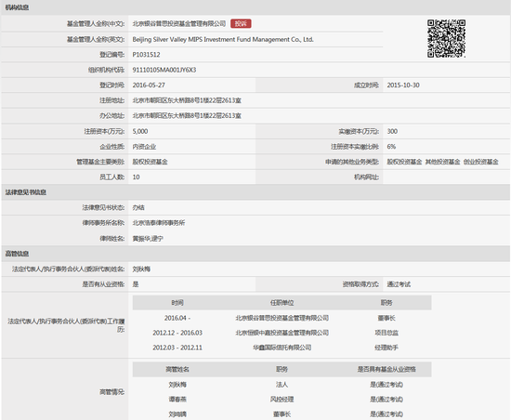The image size is (511, 420).
Task: Select the 华鑫国际信托有限公司 work history entry
Action: (x=282, y=348)
